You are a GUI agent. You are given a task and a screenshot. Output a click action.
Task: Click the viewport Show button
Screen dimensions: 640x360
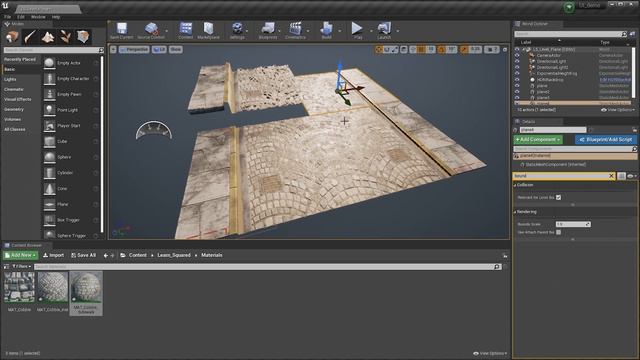point(176,49)
